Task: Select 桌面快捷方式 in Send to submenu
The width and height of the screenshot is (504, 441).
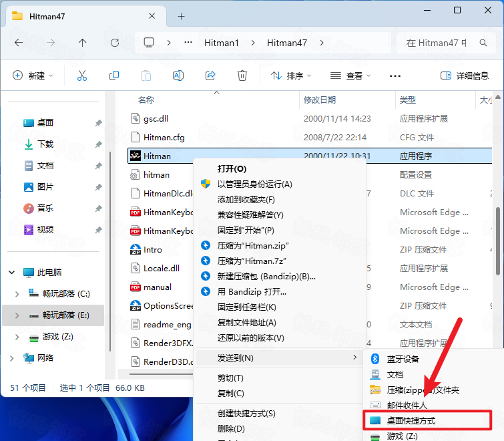Action: tap(427, 420)
